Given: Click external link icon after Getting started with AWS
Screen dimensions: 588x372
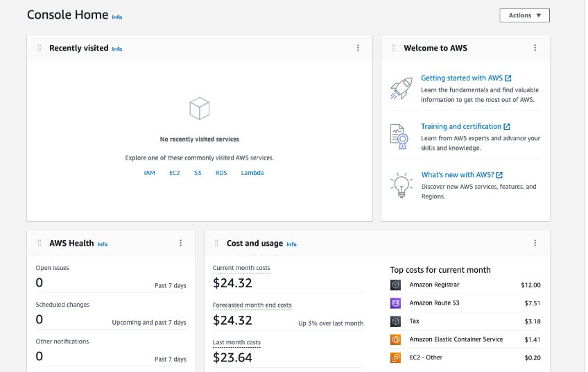Looking at the screenshot, I should pos(508,78).
